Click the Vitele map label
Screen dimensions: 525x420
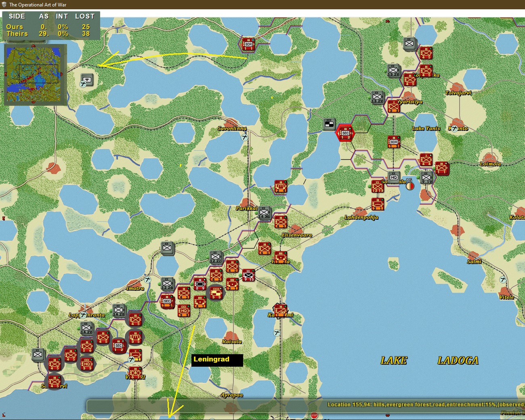[x=506, y=297]
